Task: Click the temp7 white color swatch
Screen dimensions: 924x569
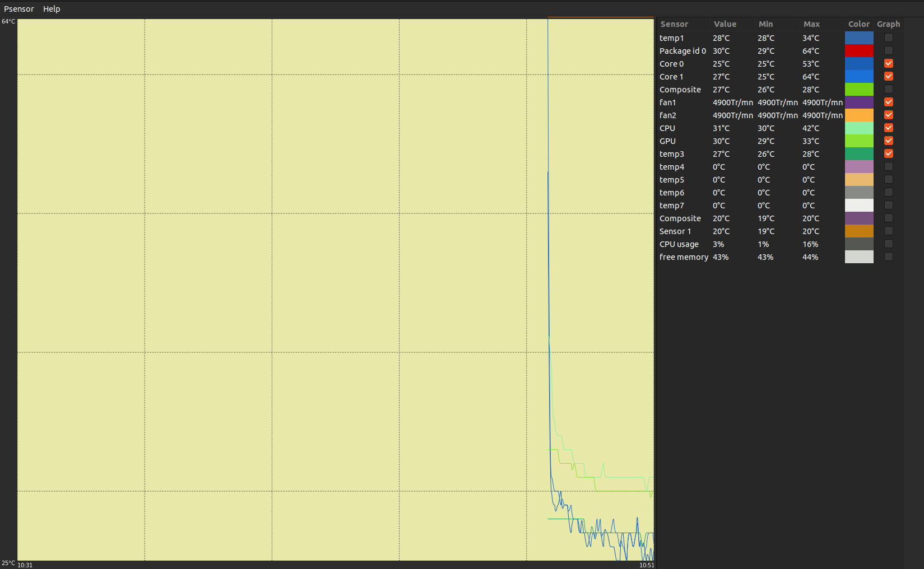Action: (859, 205)
